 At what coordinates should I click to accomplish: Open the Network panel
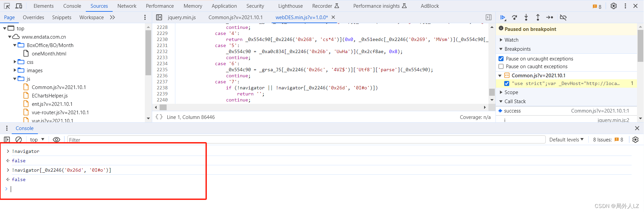[x=127, y=6]
